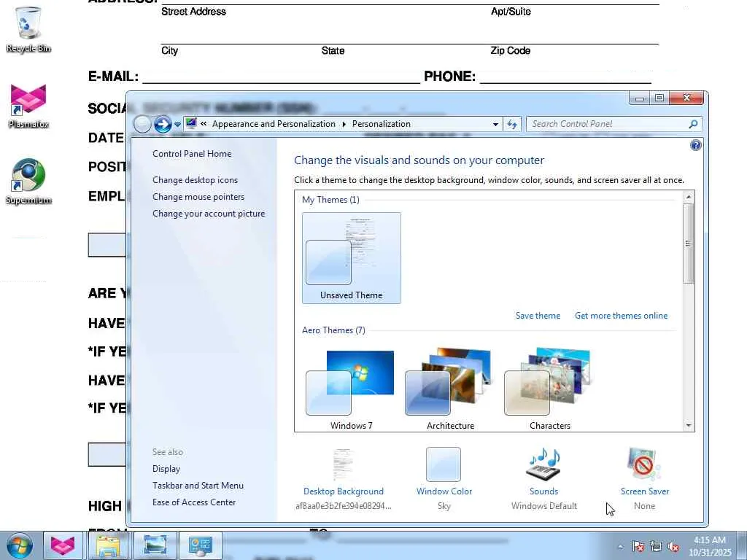The width and height of the screenshot is (747, 560).
Task: Show hidden system tray icons
Action: click(x=620, y=547)
